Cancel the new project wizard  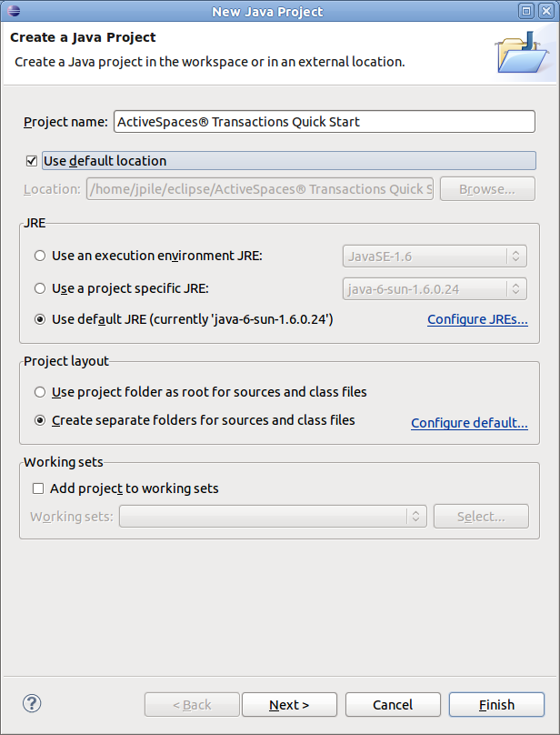click(x=393, y=704)
